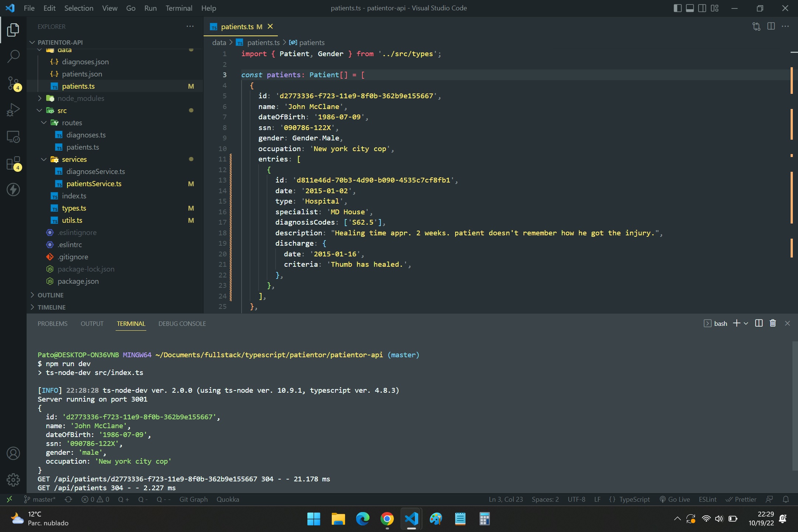The image size is (798, 532).
Task: Open notifications bell in status bar
Action: tap(786, 499)
